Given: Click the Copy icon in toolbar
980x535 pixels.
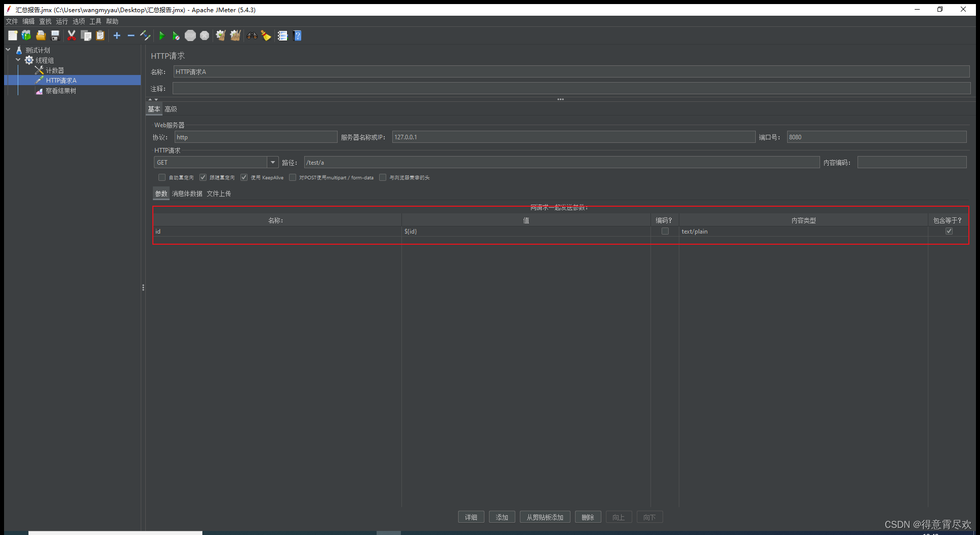Looking at the screenshot, I should (x=86, y=35).
